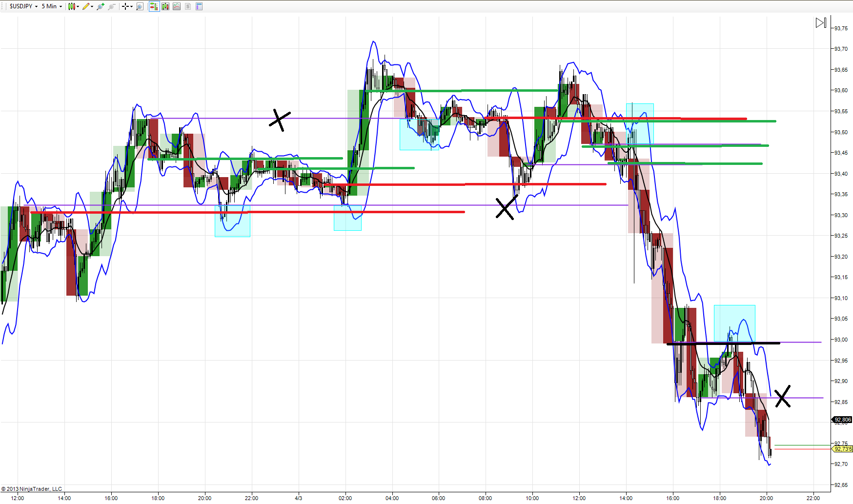Open the chart properties window icon
This screenshot has width=853, height=504.
(198, 6)
